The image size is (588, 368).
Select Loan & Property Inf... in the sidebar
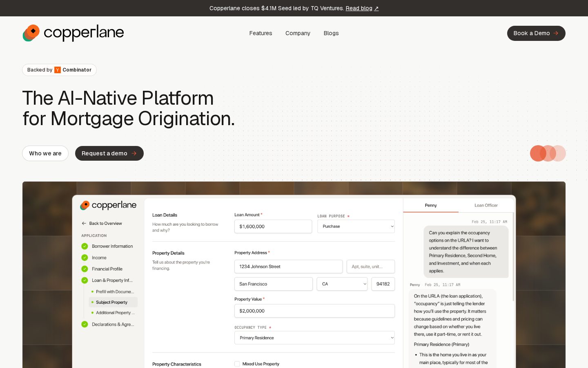tap(112, 280)
